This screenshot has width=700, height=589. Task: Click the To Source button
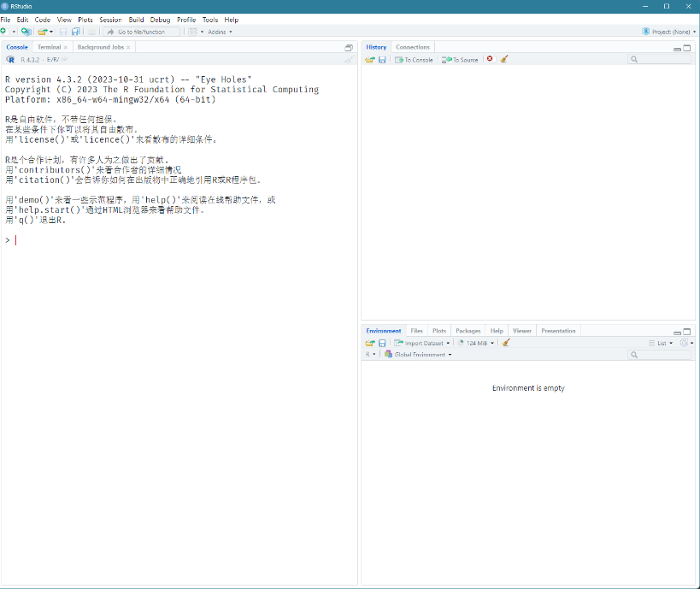pyautogui.click(x=460, y=59)
